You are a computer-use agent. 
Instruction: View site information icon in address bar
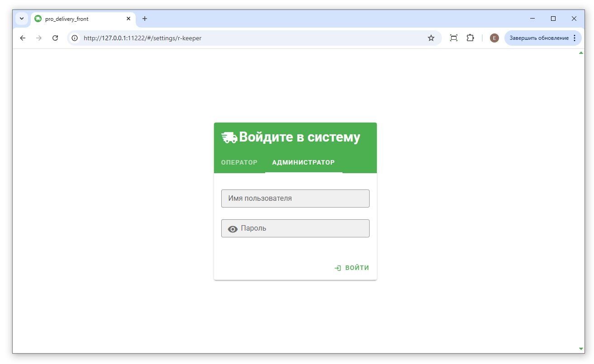[75, 38]
